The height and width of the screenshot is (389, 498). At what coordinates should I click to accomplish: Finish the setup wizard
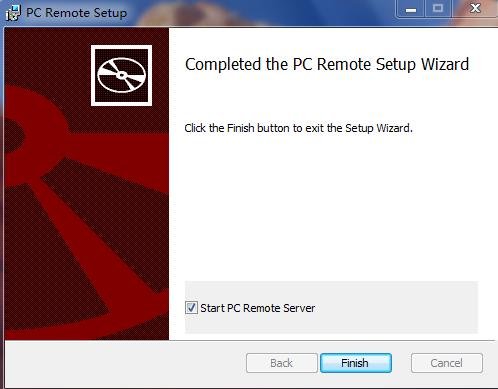356,363
